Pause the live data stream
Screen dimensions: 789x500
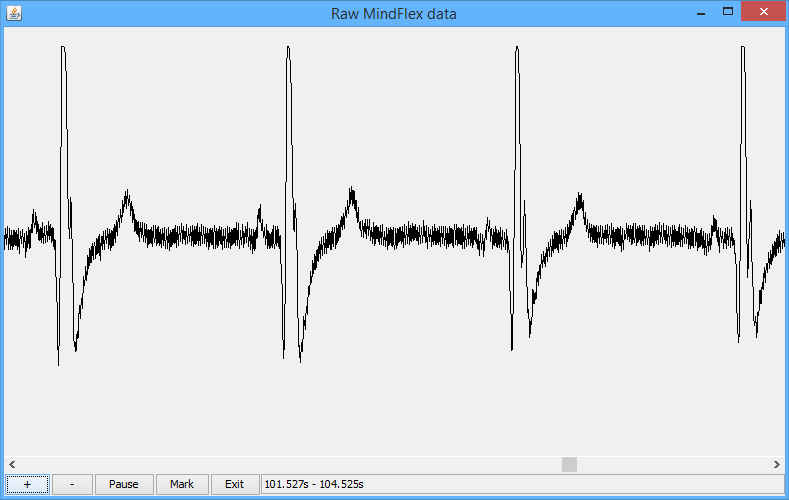[x=124, y=484]
